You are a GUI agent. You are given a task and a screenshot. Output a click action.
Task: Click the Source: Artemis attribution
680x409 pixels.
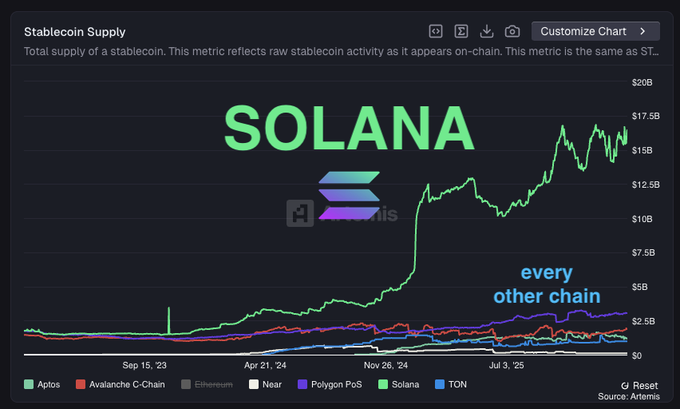pyautogui.click(x=625, y=397)
